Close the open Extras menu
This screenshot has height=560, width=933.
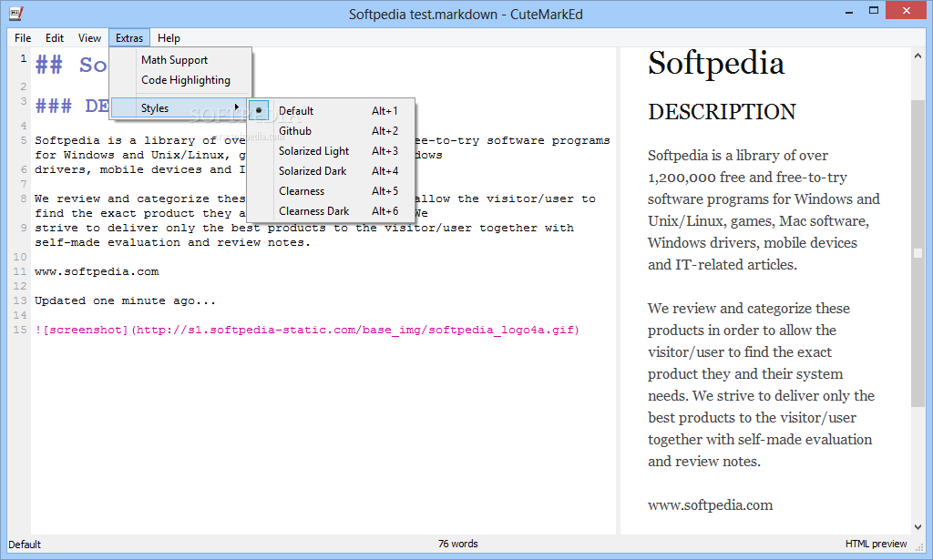[129, 38]
